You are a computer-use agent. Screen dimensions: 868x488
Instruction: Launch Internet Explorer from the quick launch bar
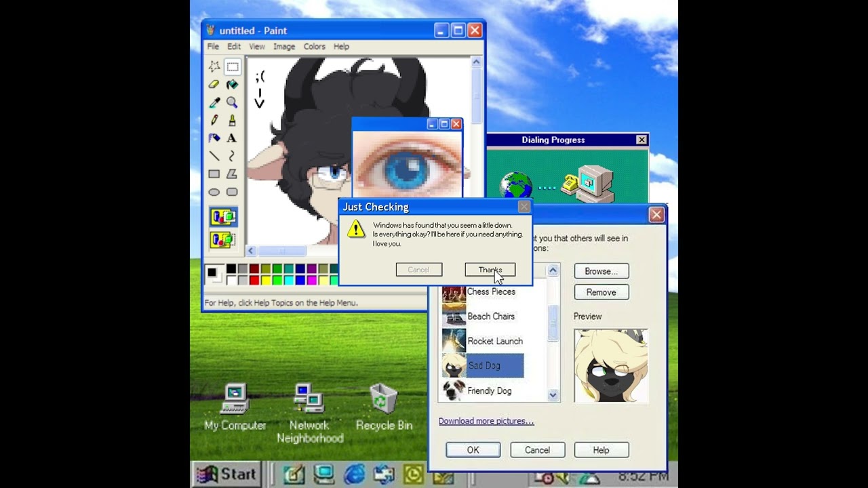[x=354, y=474]
